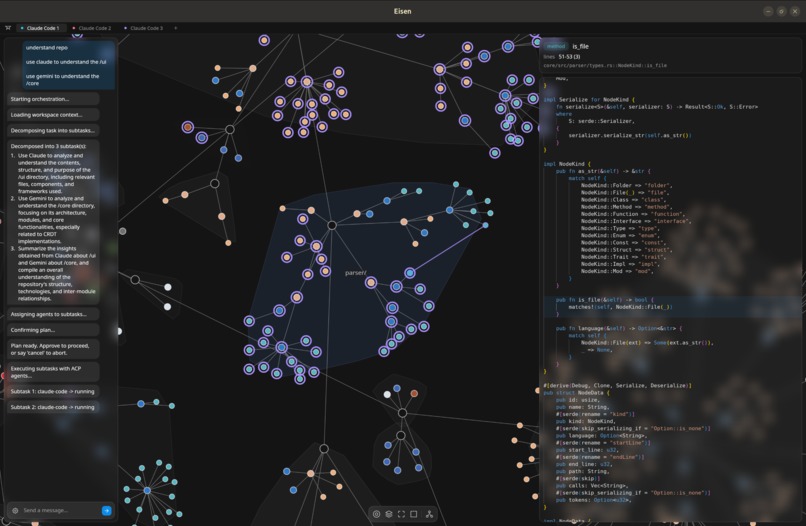Click the 'impl Serialize for NodeKind' code line
This screenshot has width=806, height=526.
589,100
